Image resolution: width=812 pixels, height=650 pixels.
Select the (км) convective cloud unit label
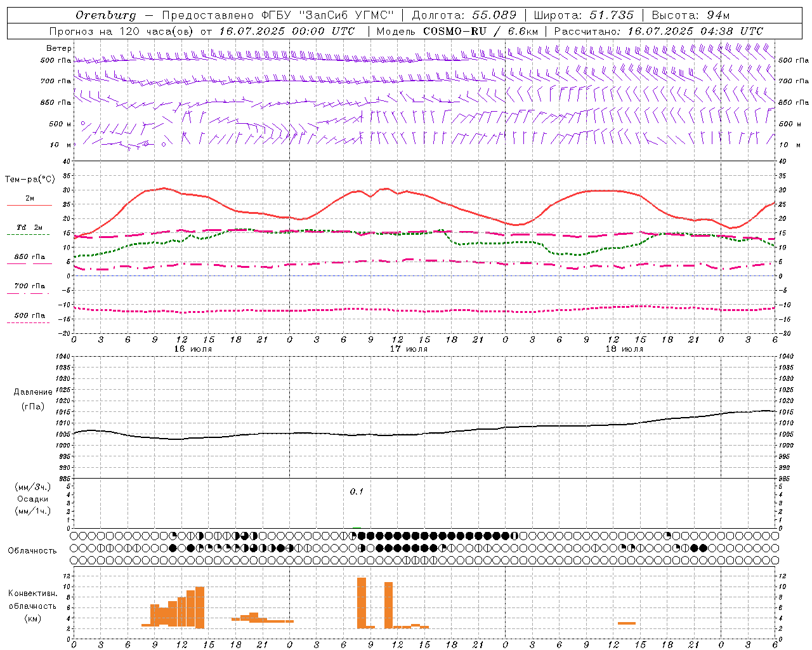click(x=32, y=618)
